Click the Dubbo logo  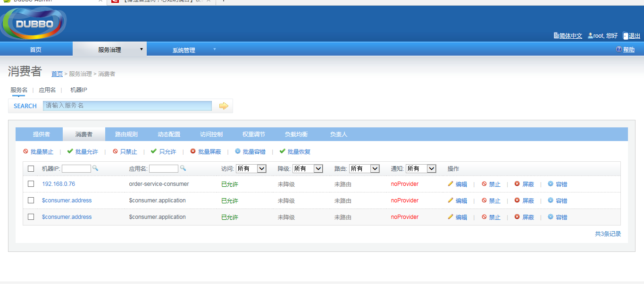[x=33, y=24]
